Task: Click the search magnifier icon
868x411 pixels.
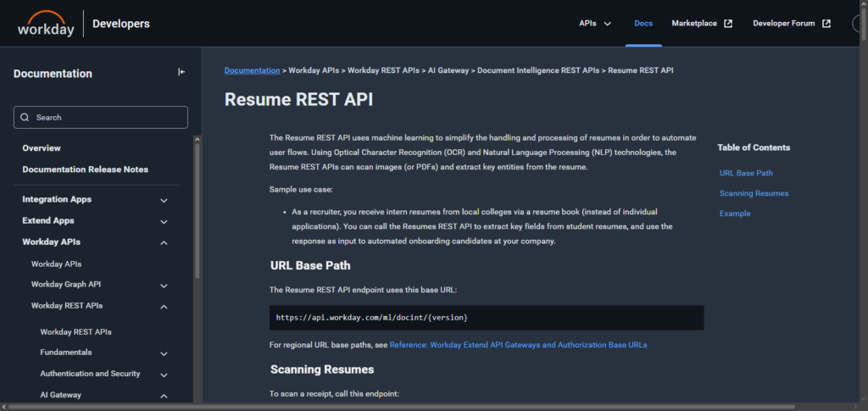Action: [25, 117]
